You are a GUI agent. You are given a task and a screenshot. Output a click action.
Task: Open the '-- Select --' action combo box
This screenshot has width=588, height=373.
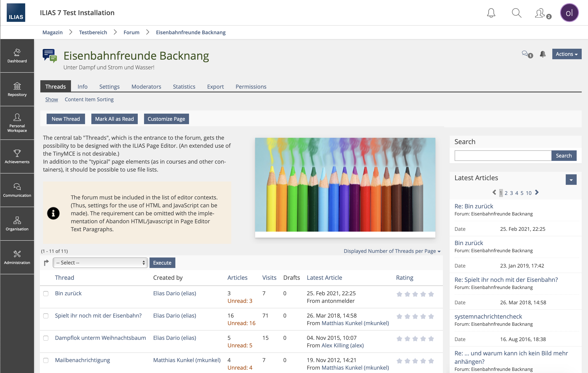(100, 263)
